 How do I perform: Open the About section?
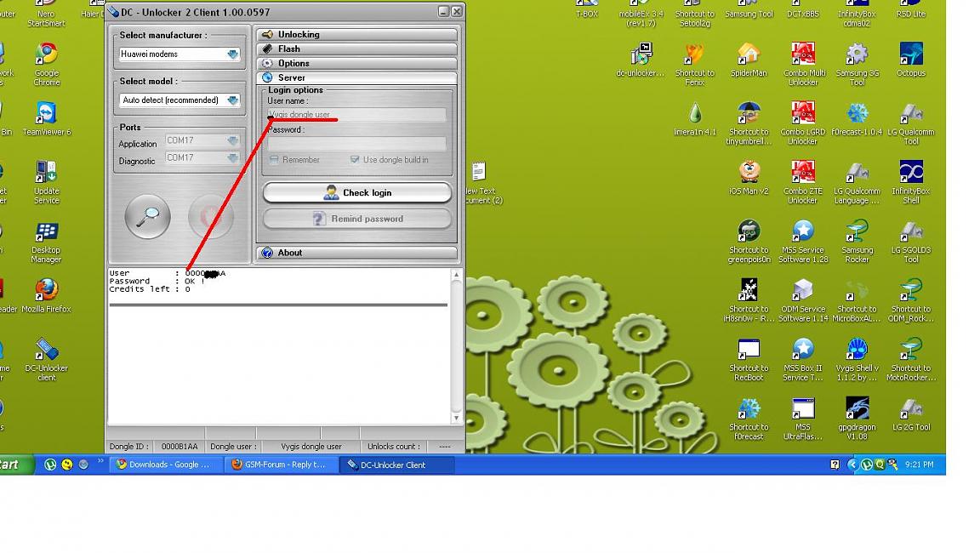pyautogui.click(x=357, y=253)
